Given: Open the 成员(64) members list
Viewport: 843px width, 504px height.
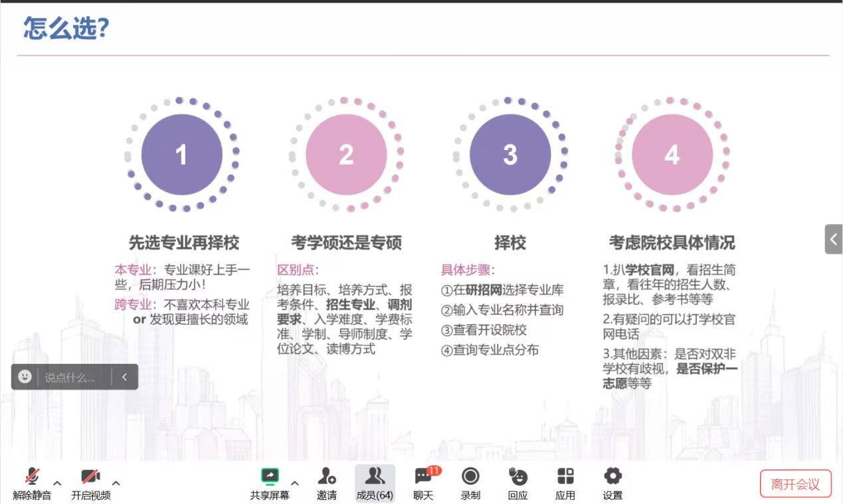Looking at the screenshot, I should pyautogui.click(x=375, y=477).
